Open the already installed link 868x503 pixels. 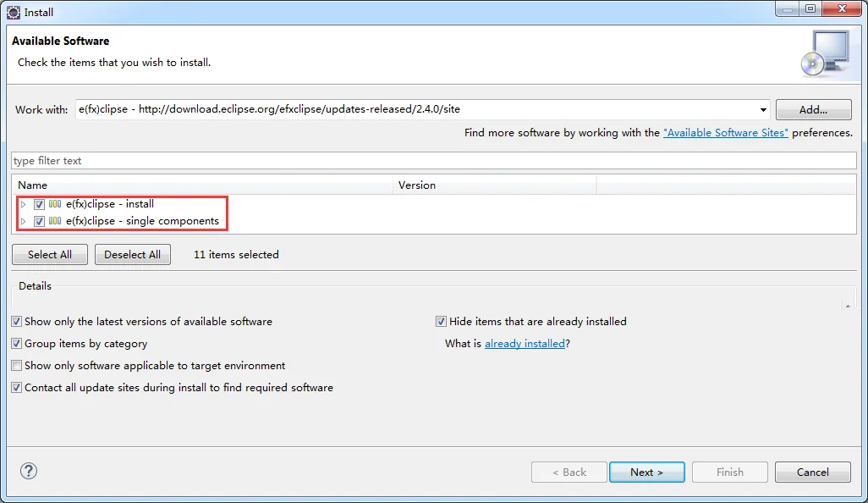pos(525,344)
